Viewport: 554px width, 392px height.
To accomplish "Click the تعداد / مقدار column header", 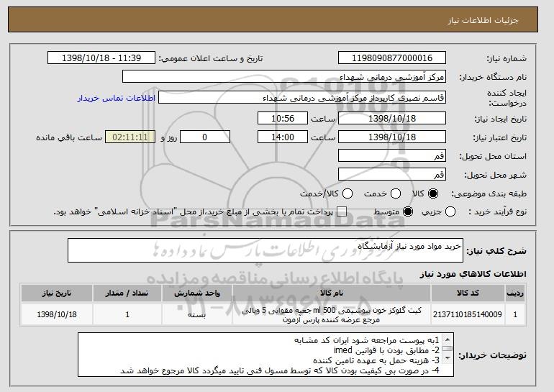I will pyautogui.click(x=127, y=293).
